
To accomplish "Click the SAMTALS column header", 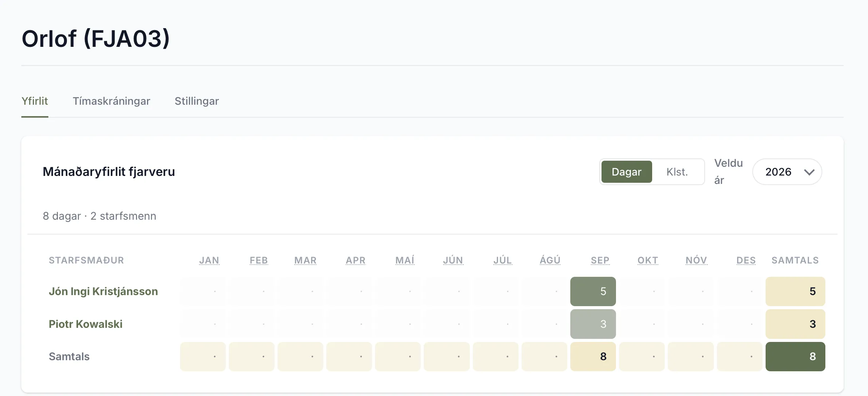I will click(x=795, y=260).
